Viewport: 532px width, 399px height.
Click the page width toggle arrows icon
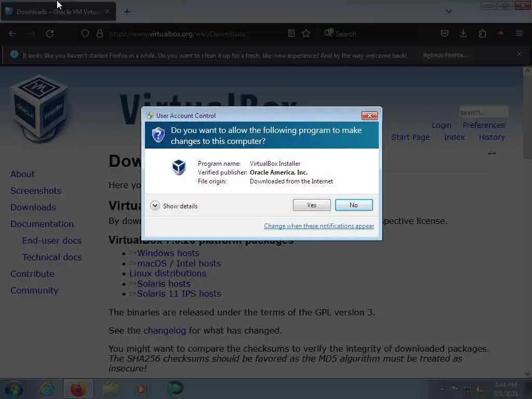(491, 153)
